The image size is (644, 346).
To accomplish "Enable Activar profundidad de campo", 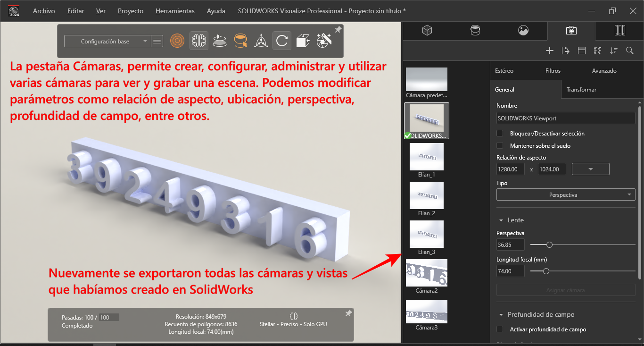I will tap(500, 329).
